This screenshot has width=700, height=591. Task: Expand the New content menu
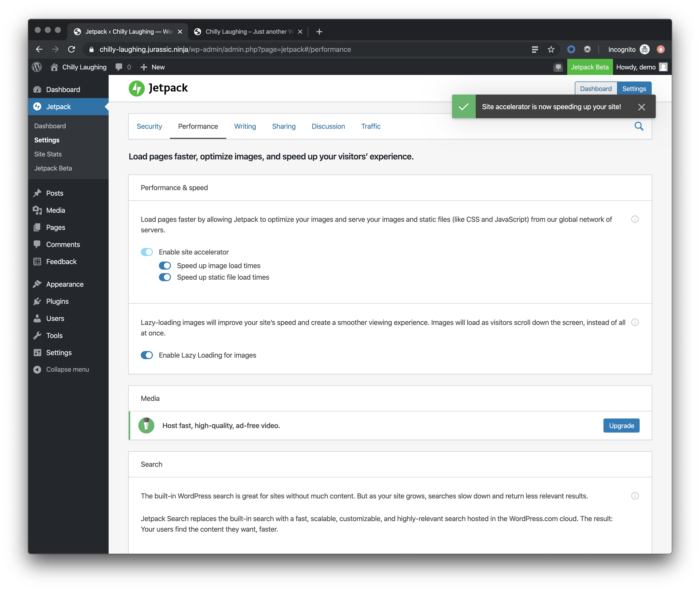click(153, 67)
